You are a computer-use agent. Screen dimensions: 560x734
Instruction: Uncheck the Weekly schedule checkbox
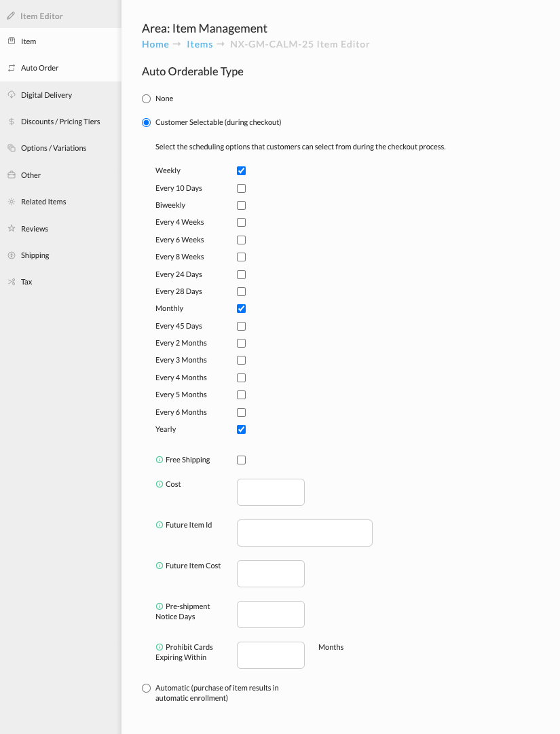(242, 171)
